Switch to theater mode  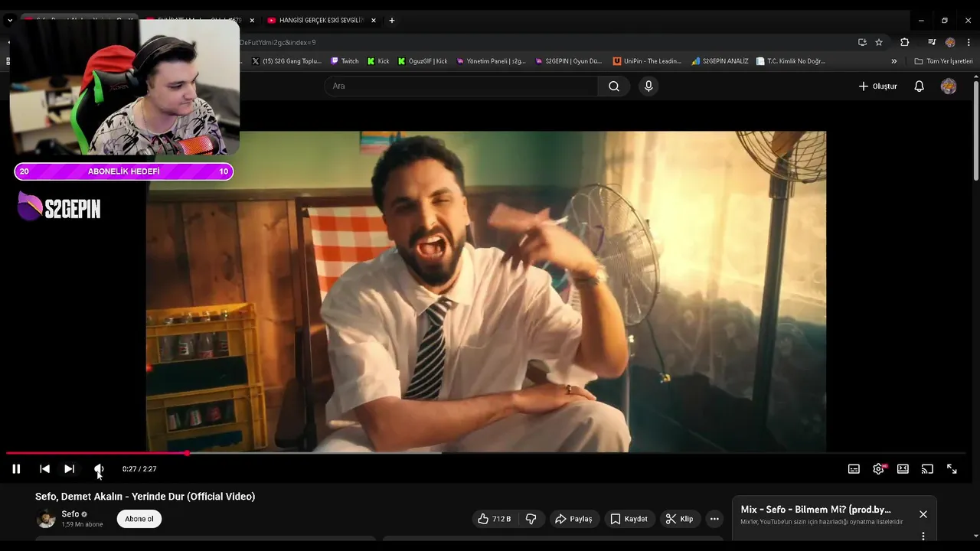pos(903,469)
